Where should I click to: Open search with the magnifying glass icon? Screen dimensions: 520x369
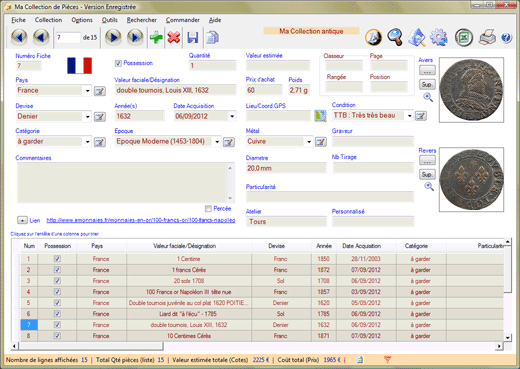(395, 37)
